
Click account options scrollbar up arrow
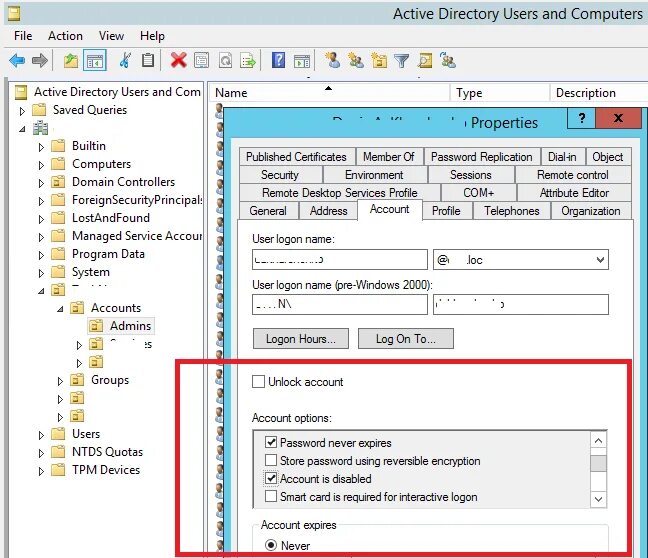pos(598,441)
